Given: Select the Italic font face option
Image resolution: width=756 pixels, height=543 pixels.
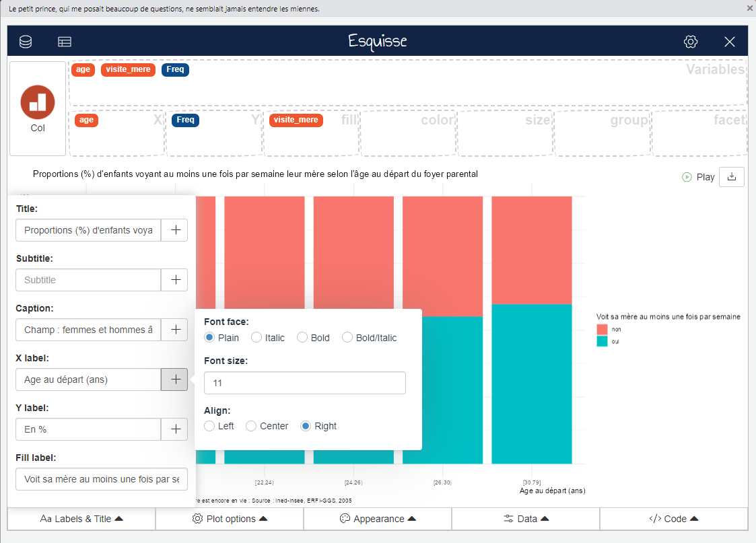Looking at the screenshot, I should [256, 338].
